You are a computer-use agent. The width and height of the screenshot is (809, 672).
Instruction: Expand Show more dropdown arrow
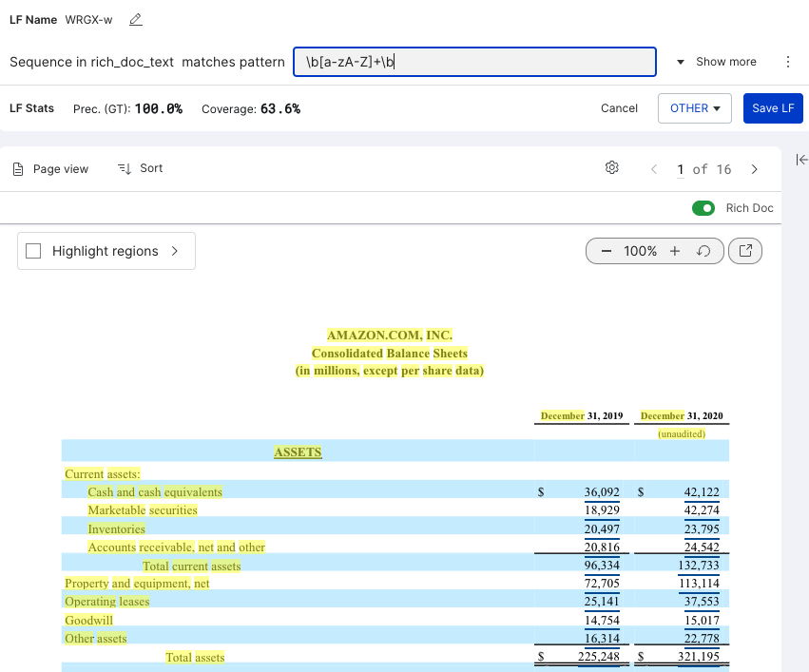pos(681,62)
